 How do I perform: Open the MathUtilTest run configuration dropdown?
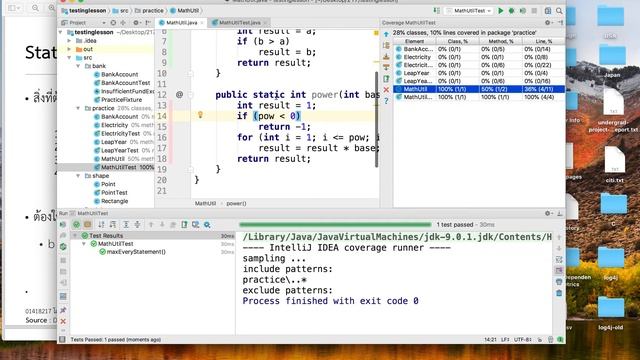point(469,11)
